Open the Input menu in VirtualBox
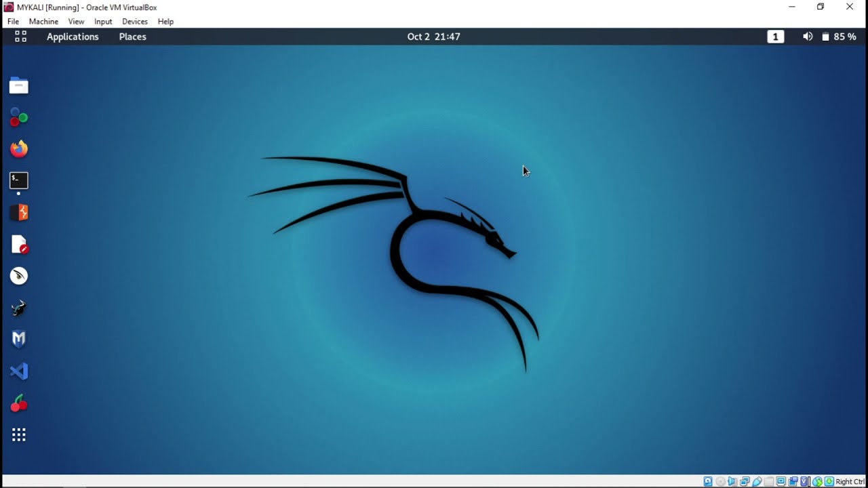The image size is (868, 488). [103, 22]
